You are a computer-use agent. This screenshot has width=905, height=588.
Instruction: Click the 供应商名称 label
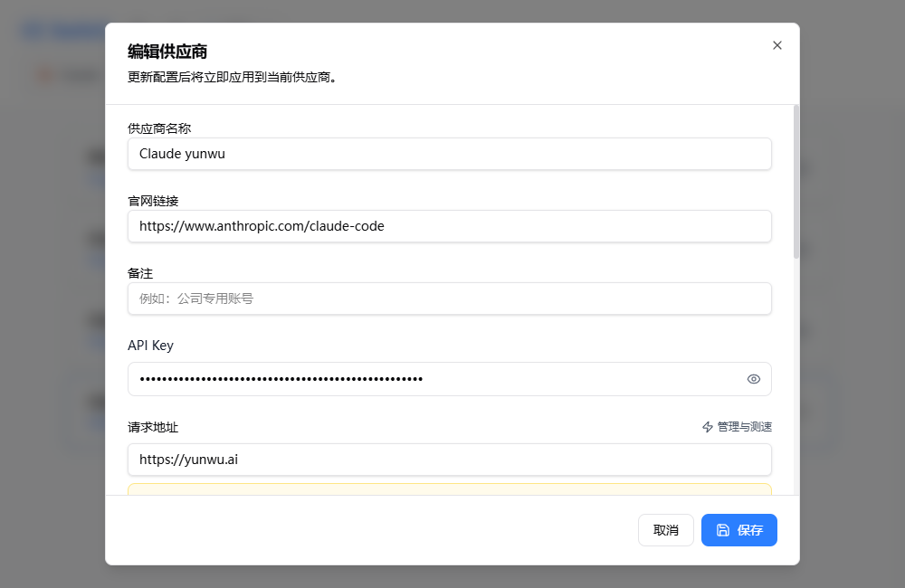coord(159,128)
